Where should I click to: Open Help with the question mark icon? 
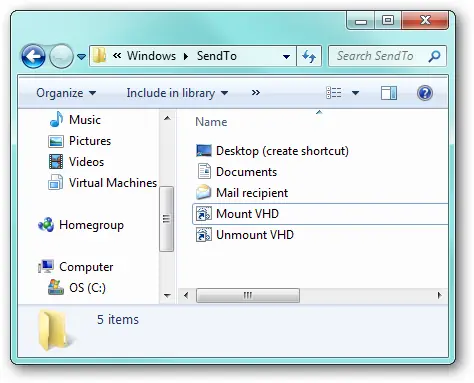[425, 93]
